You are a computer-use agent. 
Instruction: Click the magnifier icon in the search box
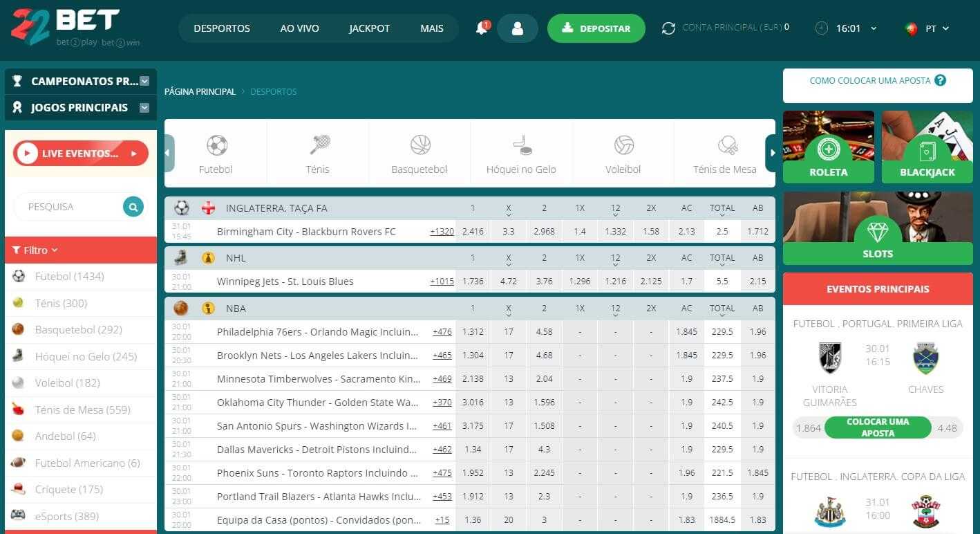(x=132, y=206)
